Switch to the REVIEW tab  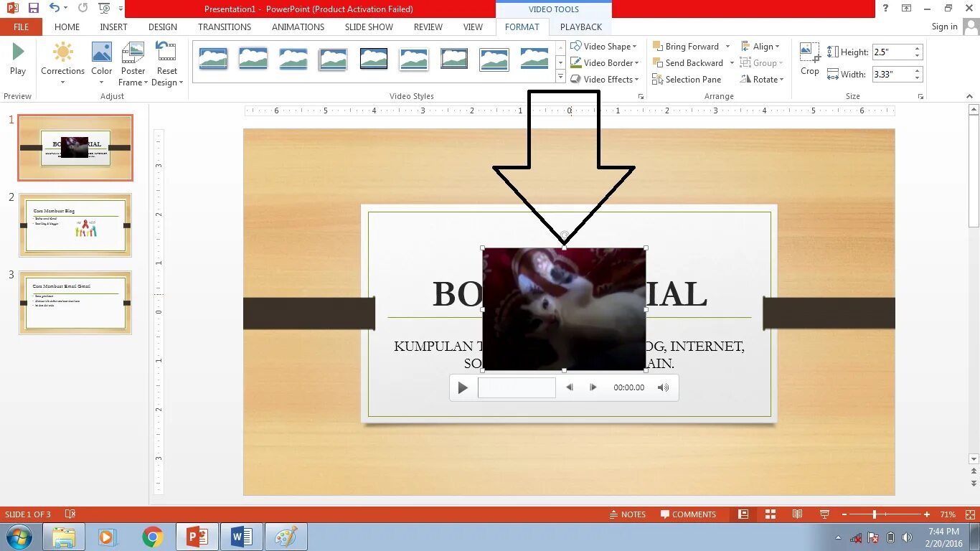click(428, 27)
